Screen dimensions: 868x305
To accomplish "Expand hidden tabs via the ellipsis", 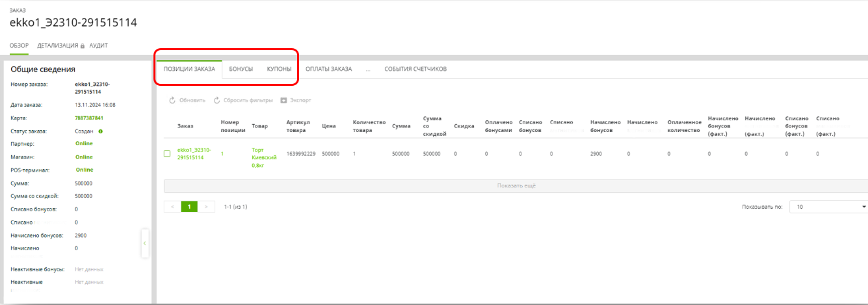I will (x=368, y=69).
